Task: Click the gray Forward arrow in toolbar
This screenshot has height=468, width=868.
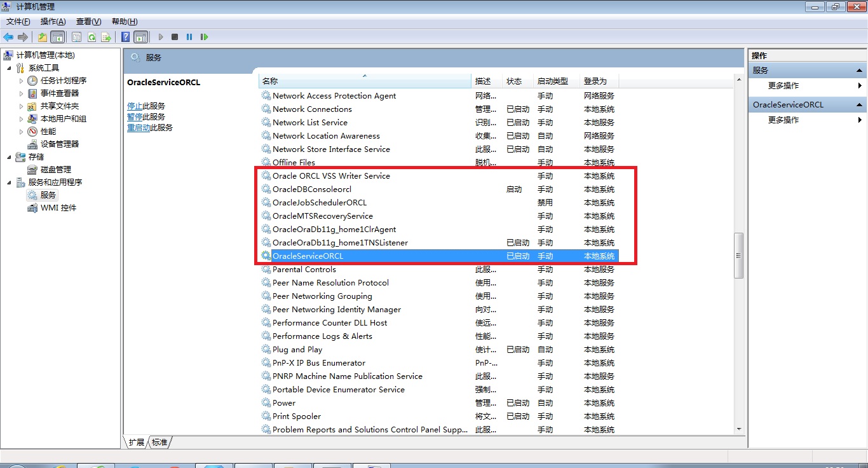Action: [23, 37]
